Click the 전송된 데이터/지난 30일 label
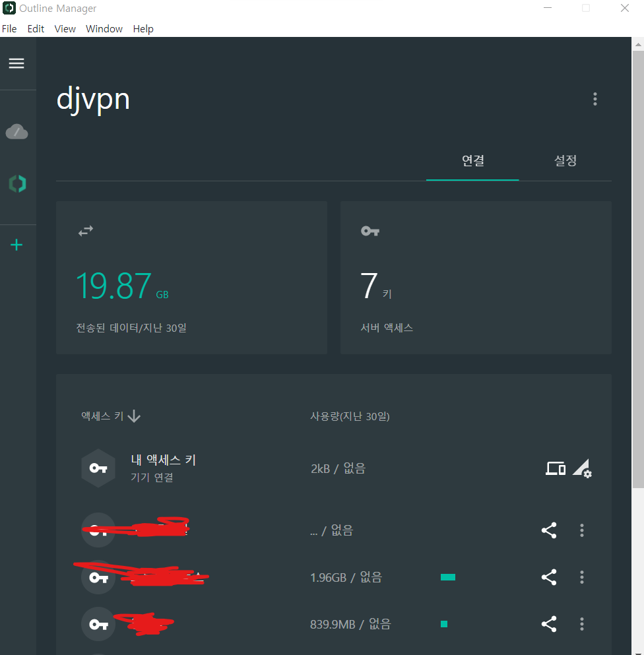Screen dimensions: 644x655 point(131,328)
